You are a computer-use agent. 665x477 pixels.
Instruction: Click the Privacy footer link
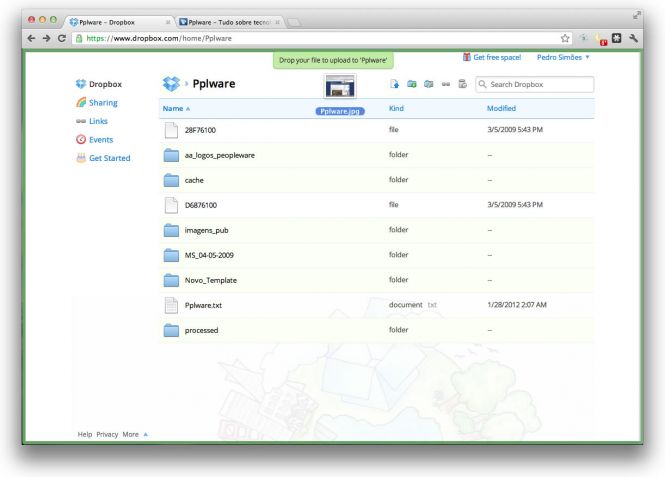point(107,434)
